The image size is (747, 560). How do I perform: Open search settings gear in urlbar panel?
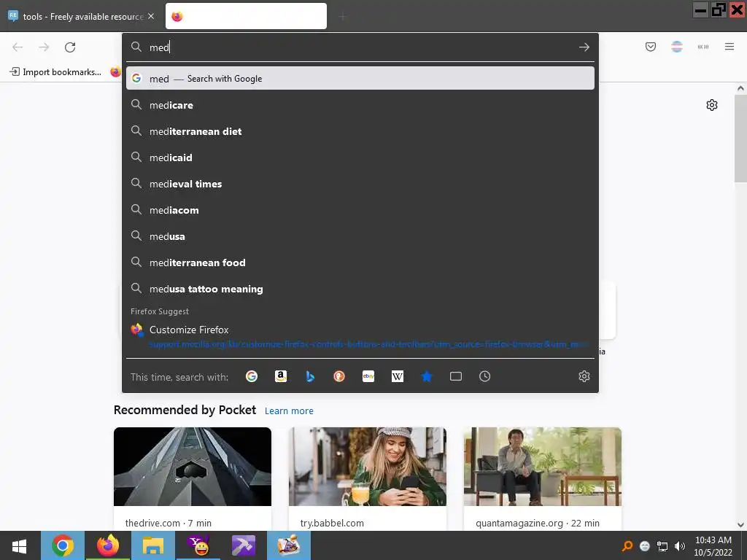point(584,377)
